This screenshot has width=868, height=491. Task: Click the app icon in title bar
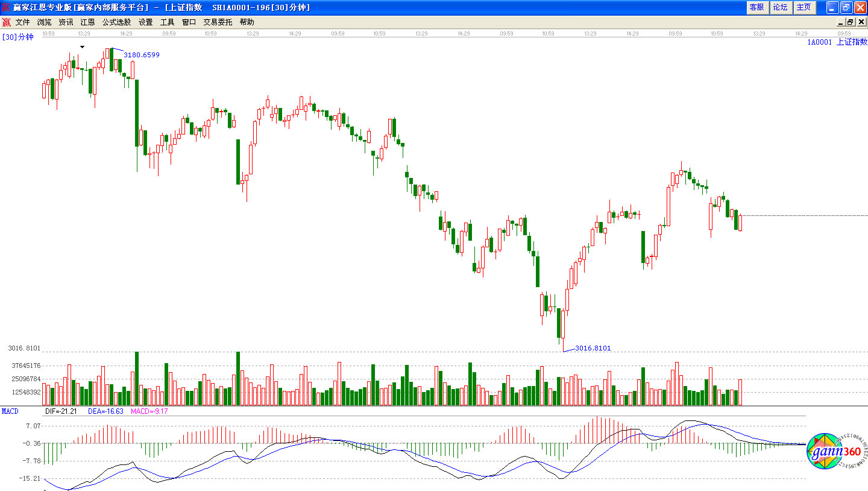[6, 7]
